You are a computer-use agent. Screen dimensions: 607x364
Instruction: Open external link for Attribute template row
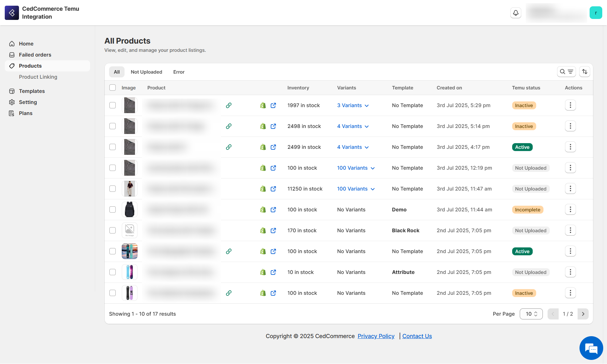pos(273,272)
